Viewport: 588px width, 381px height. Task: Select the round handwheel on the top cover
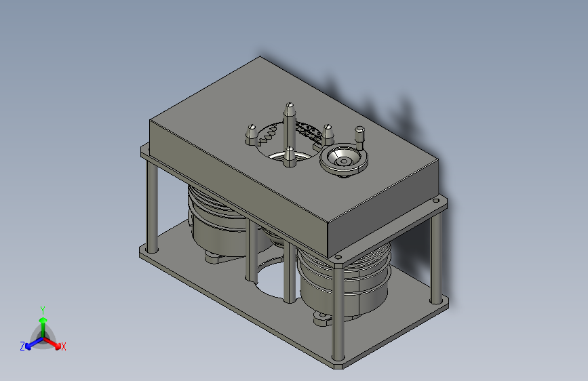[343, 159]
